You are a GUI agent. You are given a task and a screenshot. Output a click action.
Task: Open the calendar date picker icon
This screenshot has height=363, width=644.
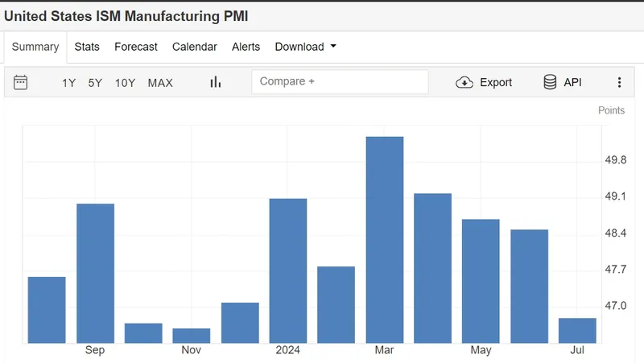21,82
